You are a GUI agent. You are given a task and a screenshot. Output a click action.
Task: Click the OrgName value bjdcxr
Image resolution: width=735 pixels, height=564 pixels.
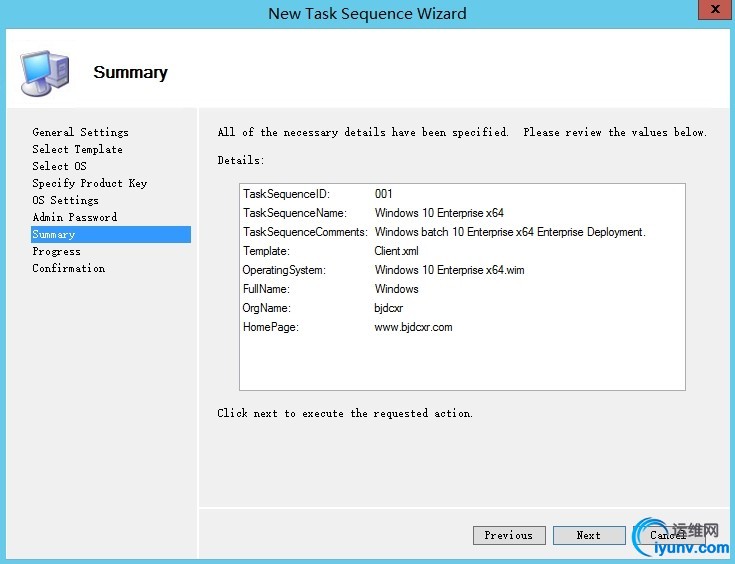[388, 308]
